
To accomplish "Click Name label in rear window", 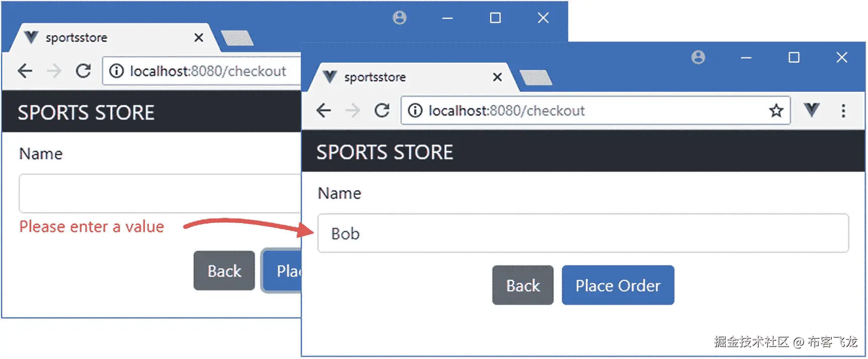I will (x=41, y=154).
